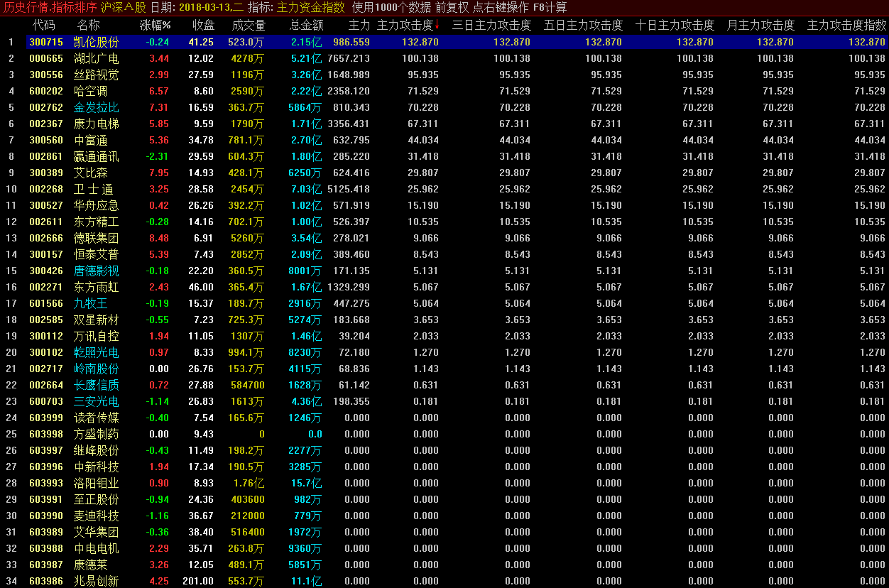The width and height of the screenshot is (889, 588).
Task: Select stock 万讯自控
Action: (x=97, y=336)
